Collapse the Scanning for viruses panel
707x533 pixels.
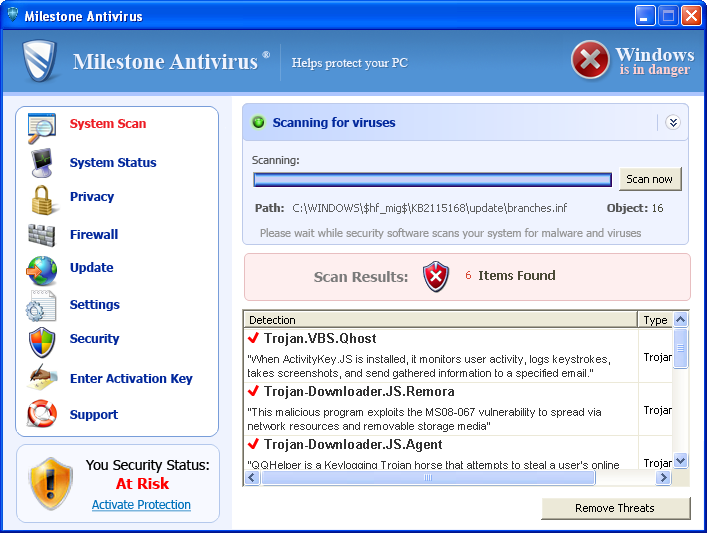click(x=673, y=123)
